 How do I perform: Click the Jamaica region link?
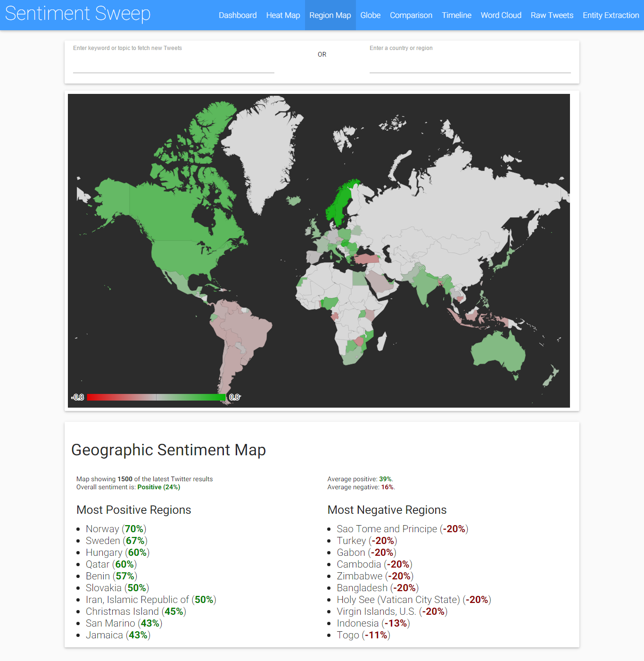click(x=104, y=635)
